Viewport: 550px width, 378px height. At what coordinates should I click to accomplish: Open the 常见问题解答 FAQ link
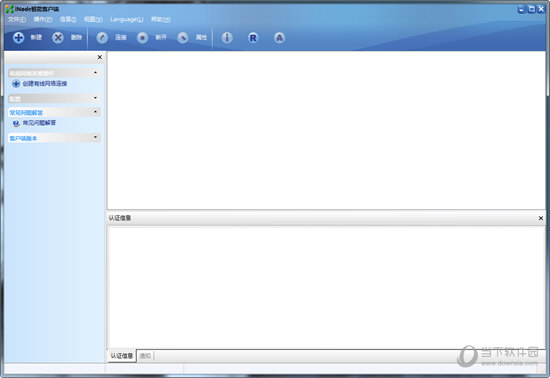click(x=39, y=123)
